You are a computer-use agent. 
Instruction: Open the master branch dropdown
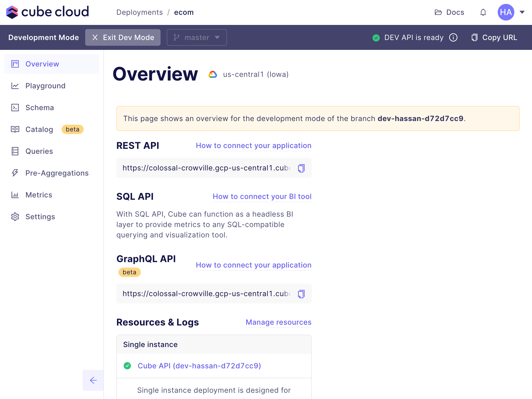point(197,37)
